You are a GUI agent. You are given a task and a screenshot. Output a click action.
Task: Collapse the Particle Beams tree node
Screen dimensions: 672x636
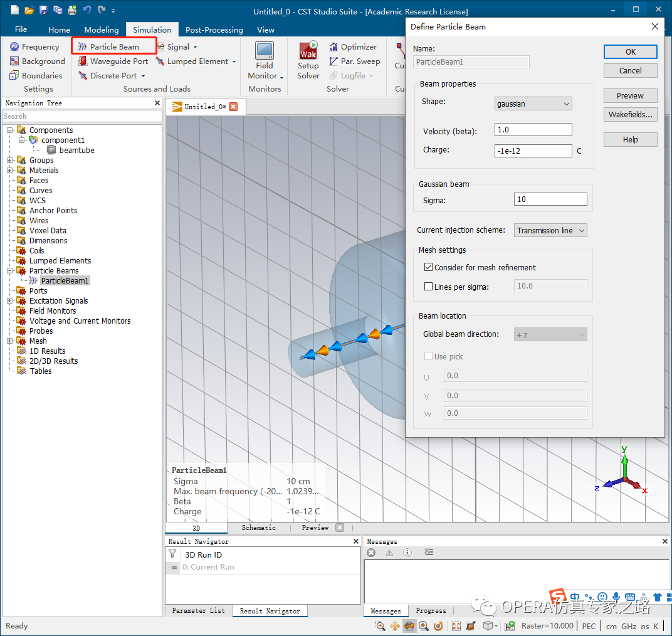tap(9, 270)
